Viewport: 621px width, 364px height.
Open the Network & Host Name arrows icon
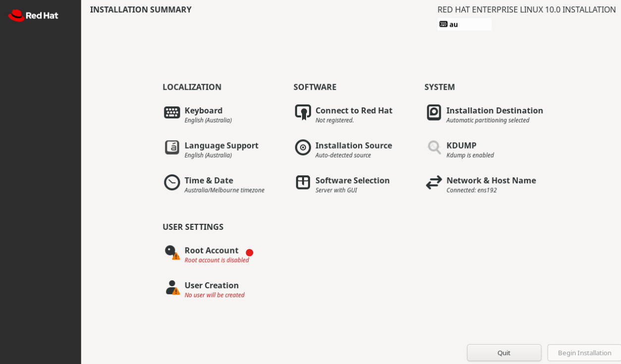434,182
